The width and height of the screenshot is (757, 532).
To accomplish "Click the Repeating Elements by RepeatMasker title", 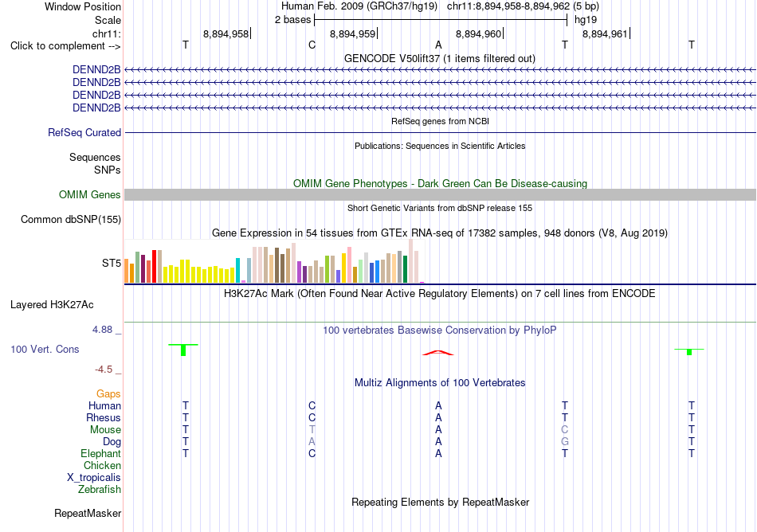I will click(441, 502).
